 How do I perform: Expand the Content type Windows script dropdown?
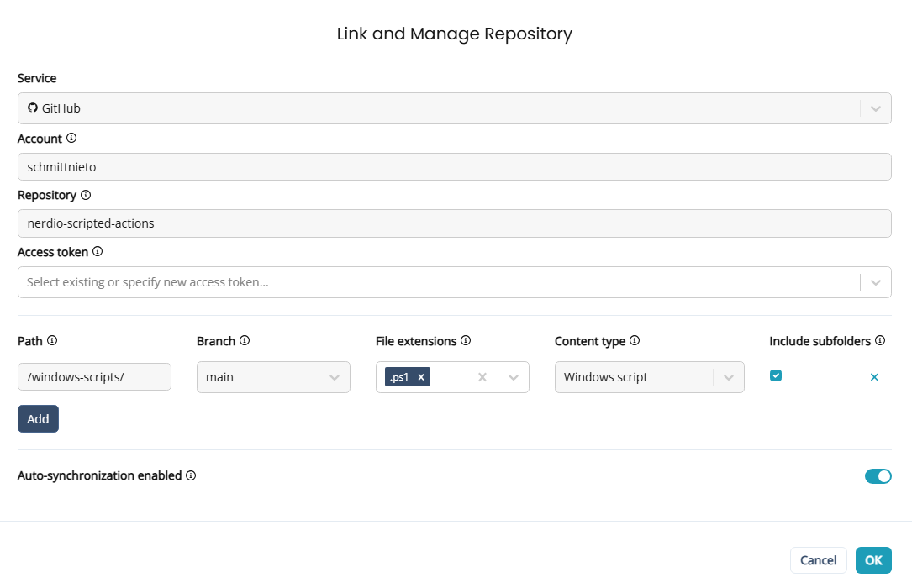pos(729,377)
